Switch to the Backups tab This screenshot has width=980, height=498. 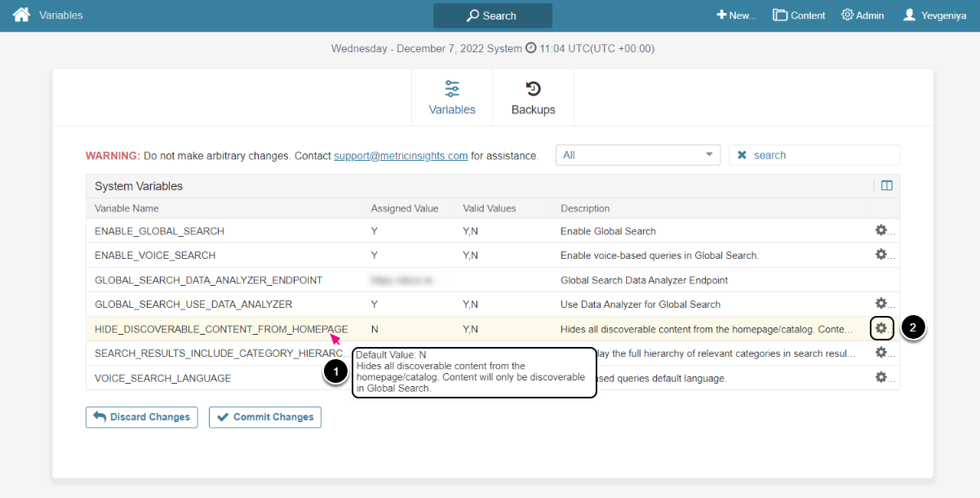pos(533,98)
